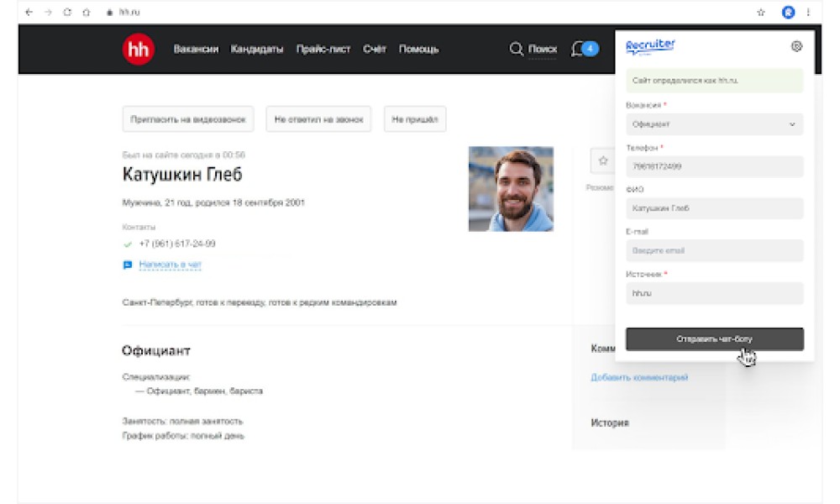Bookmark this page with the star
This screenshot has height=504, width=840.
coord(761,12)
